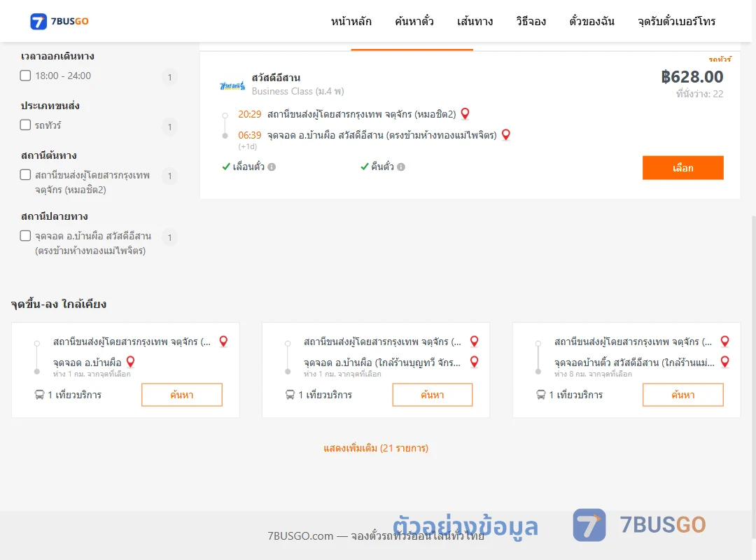The image size is (756, 560).
Task: Expand แสดงเพิ่มเติม (21 รายการ) link
Action: [376, 448]
